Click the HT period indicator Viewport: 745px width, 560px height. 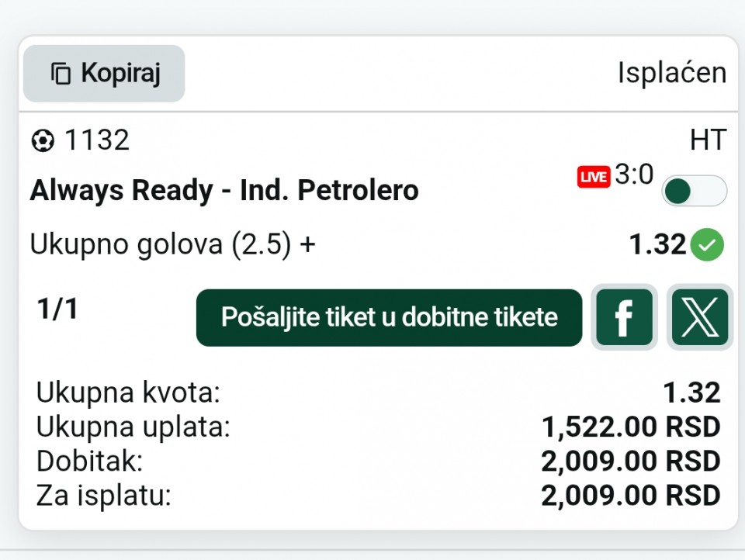point(708,140)
